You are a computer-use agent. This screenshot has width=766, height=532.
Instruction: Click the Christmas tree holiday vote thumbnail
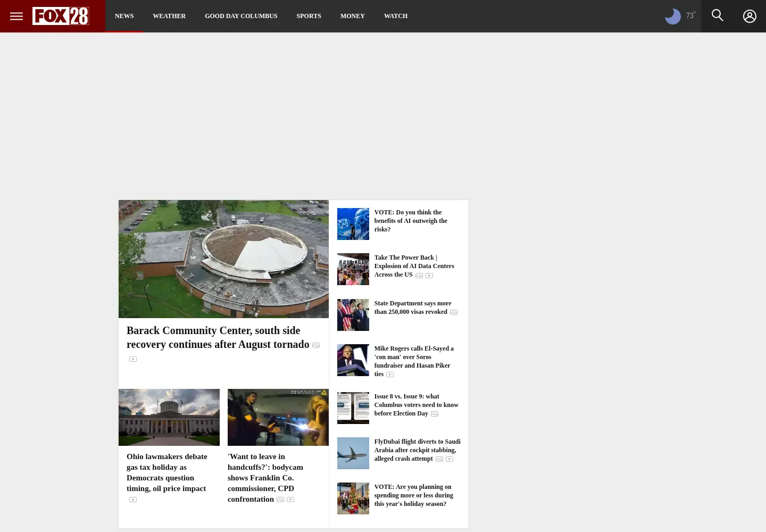(x=353, y=498)
